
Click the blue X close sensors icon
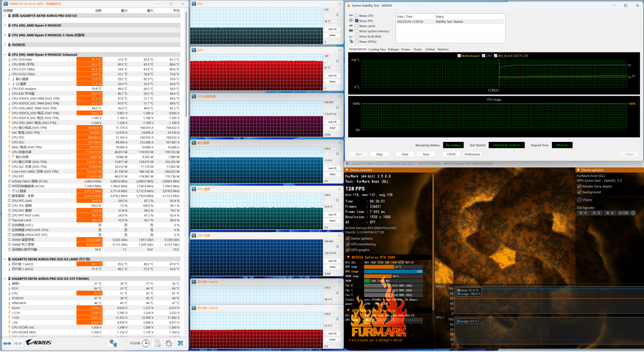coord(180,343)
